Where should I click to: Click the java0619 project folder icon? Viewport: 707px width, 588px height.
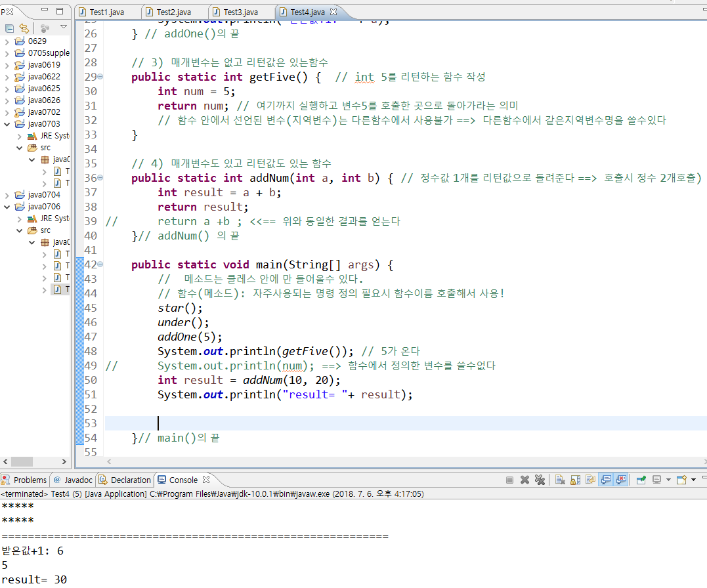tap(20, 65)
